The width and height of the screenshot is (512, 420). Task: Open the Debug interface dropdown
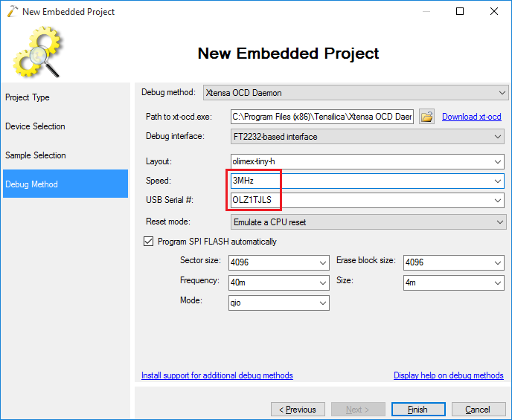pyautogui.click(x=368, y=137)
